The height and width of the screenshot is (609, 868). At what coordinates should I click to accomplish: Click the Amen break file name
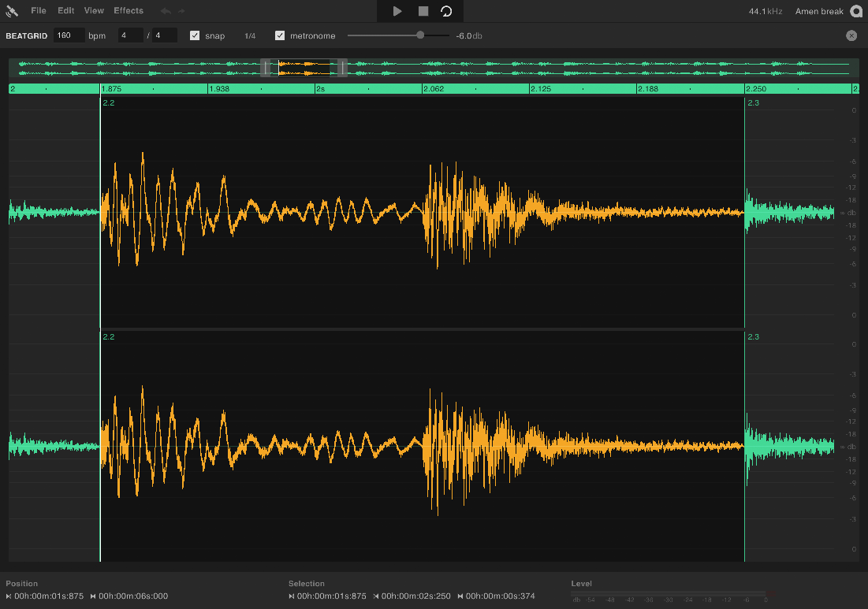pyautogui.click(x=820, y=11)
